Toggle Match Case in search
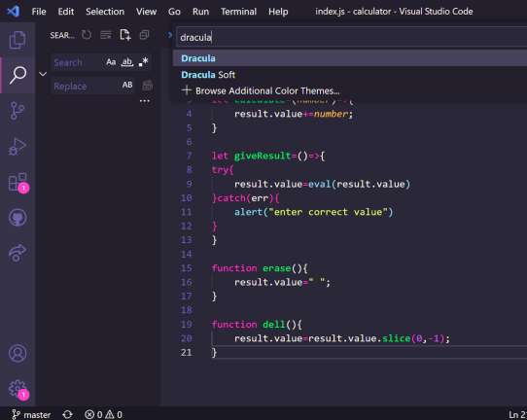The image size is (527, 420). (111, 62)
